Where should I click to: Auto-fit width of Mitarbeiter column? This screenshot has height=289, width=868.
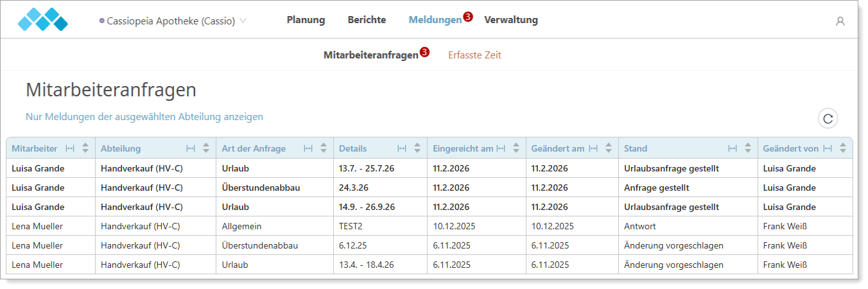[x=70, y=148]
